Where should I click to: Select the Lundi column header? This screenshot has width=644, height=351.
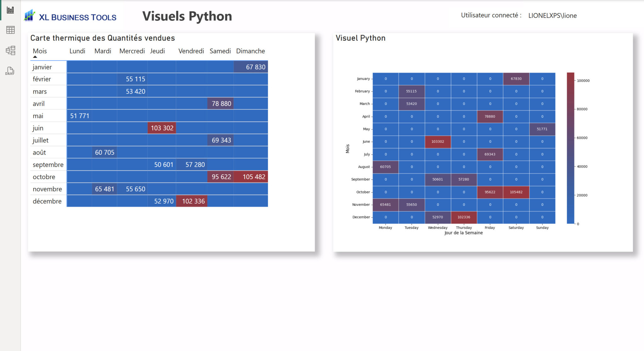point(77,51)
